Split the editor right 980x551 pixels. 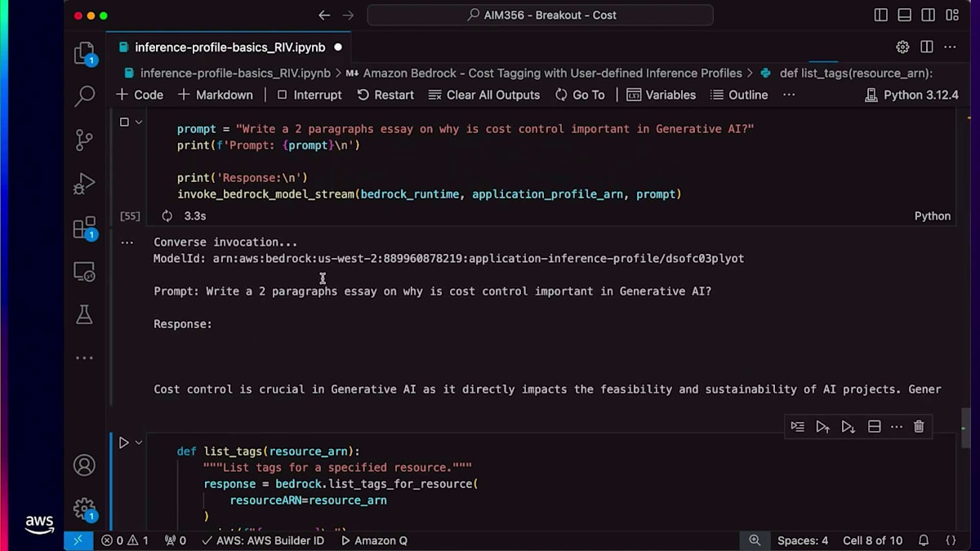pyautogui.click(x=927, y=47)
